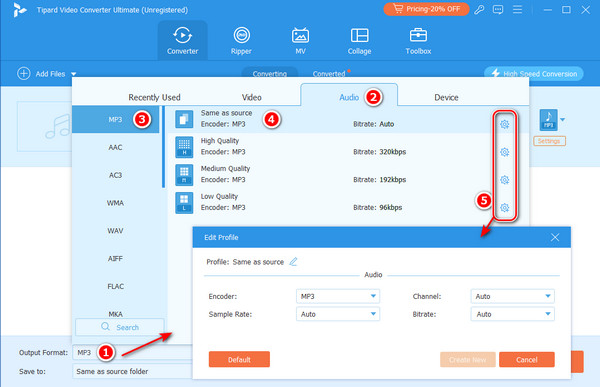Open the Sample Rate dropdown

[338, 314]
